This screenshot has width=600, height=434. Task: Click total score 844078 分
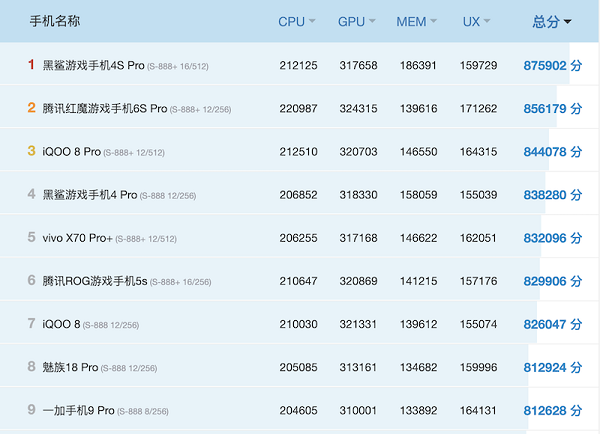pos(553,152)
